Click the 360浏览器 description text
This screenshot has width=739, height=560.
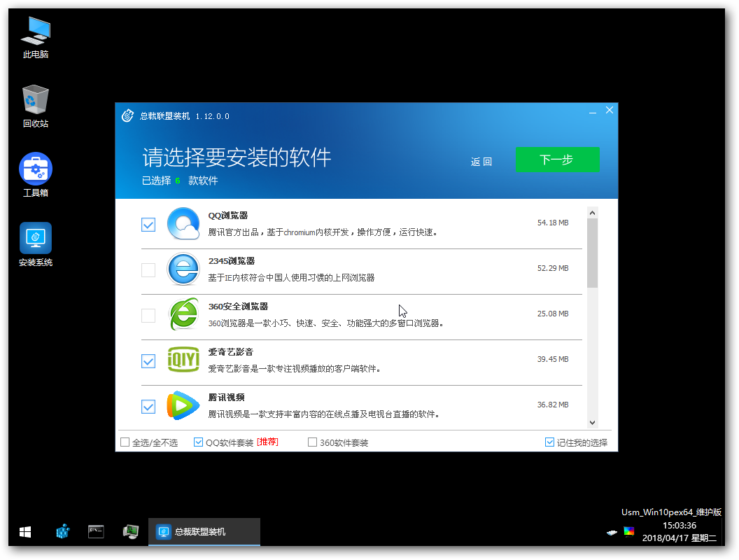(x=325, y=323)
